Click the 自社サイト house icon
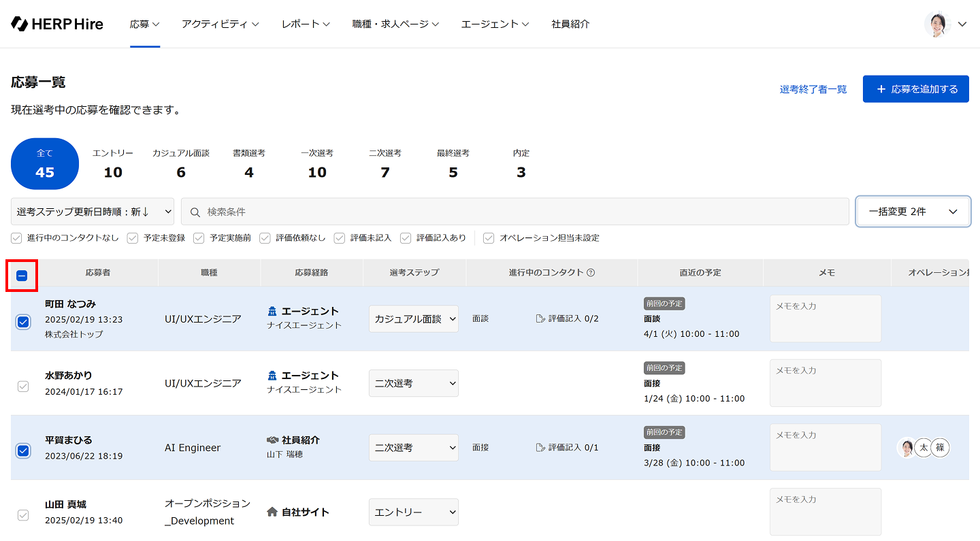Screen dimensions: 980x541 (272, 512)
